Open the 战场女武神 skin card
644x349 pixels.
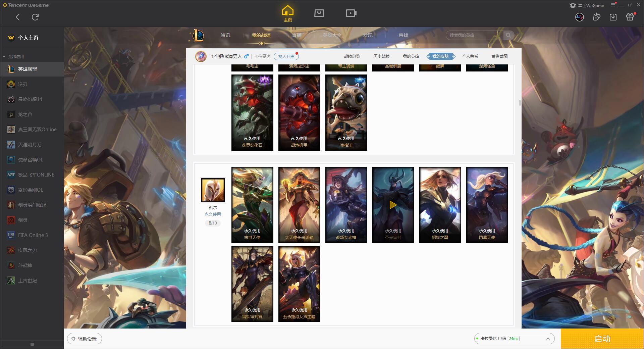pyautogui.click(x=346, y=205)
